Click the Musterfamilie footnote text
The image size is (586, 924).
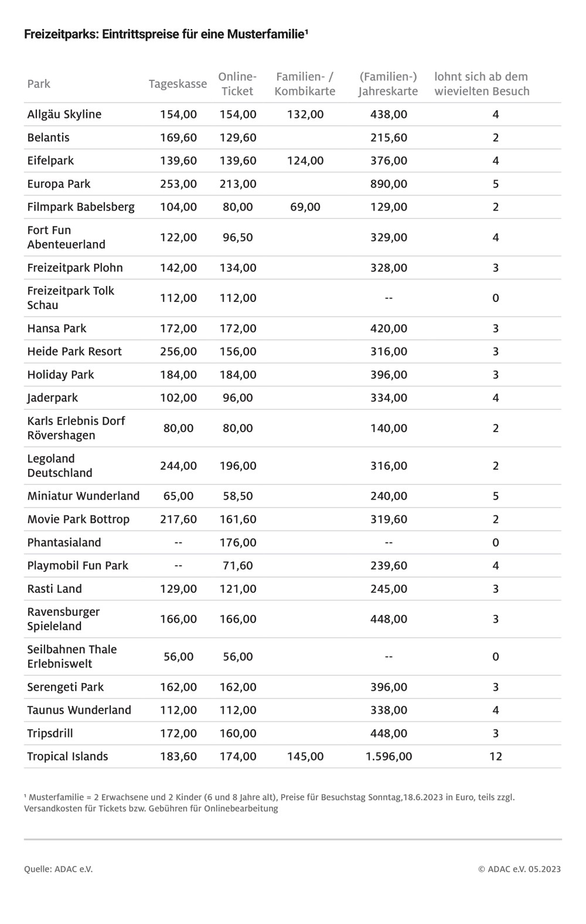coord(270,803)
